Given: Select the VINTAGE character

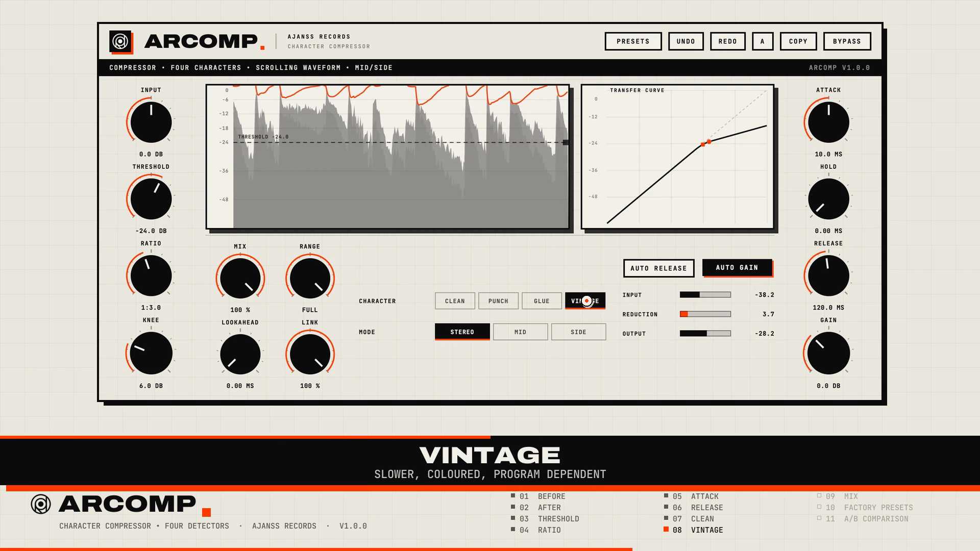Looking at the screenshot, I should [585, 301].
